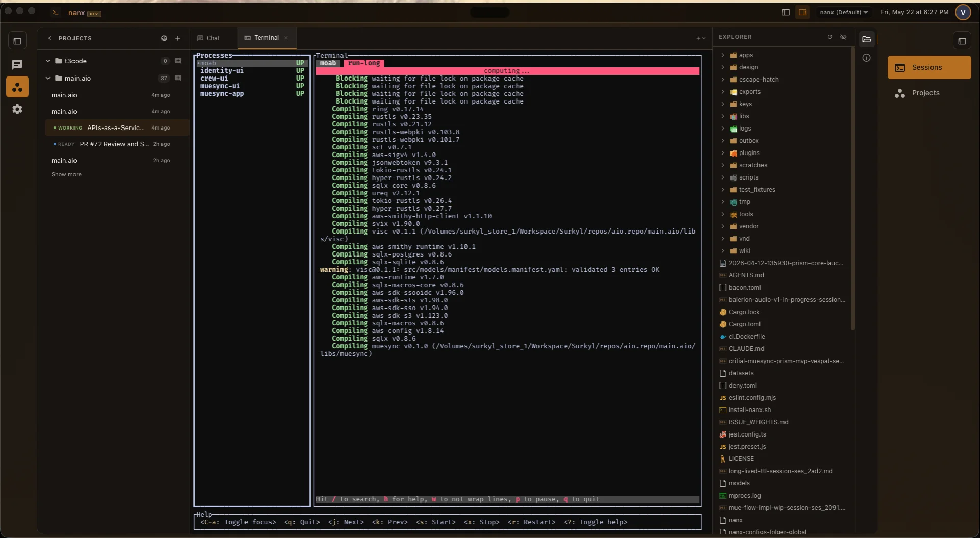Screen dimensions: 980x538
Task: Open the chat messages sidebar icon
Action: [x=17, y=64]
